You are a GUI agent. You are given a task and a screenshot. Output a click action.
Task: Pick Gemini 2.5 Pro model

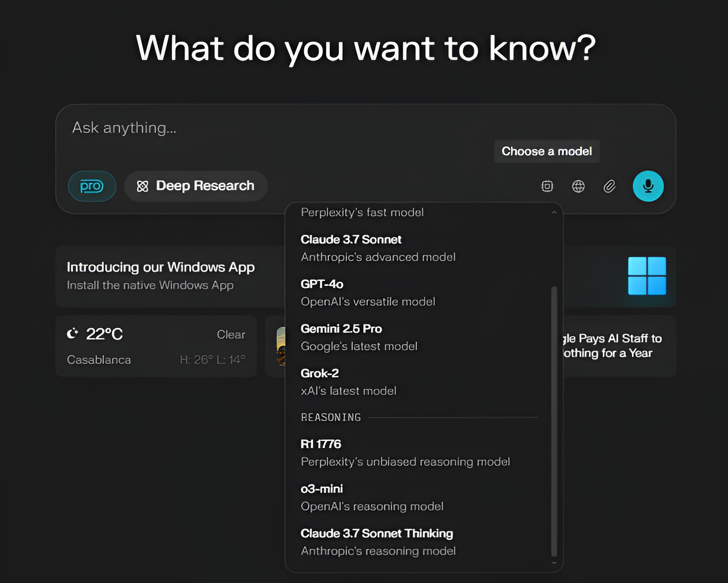point(418,337)
